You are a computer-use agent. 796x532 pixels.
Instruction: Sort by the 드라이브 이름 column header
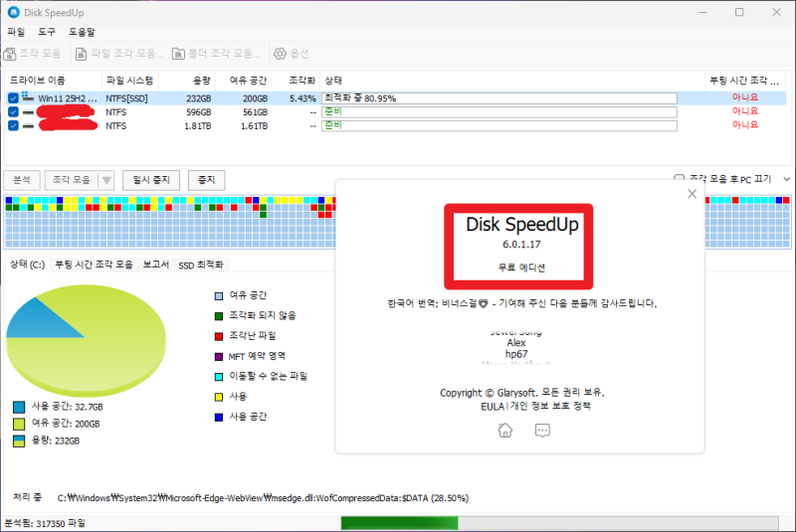(53, 81)
